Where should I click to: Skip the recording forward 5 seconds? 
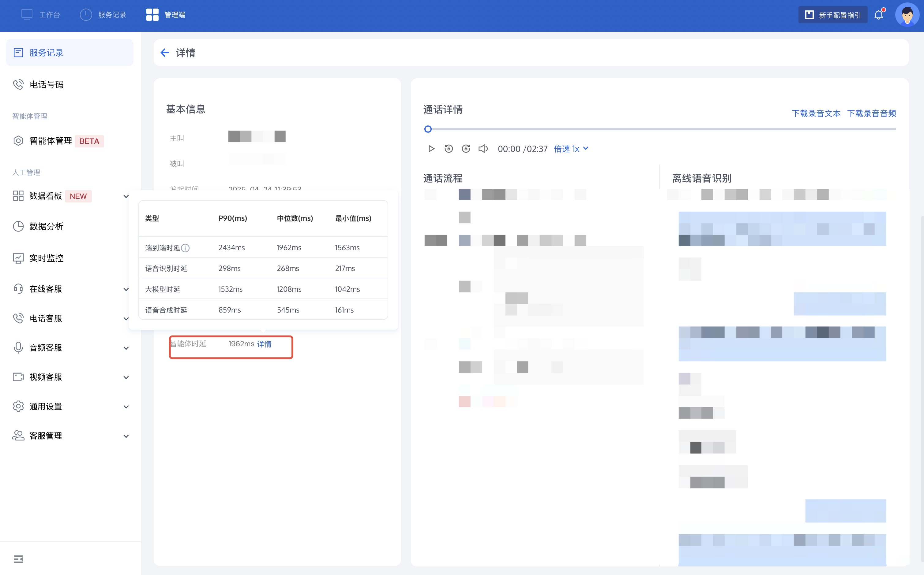(466, 149)
